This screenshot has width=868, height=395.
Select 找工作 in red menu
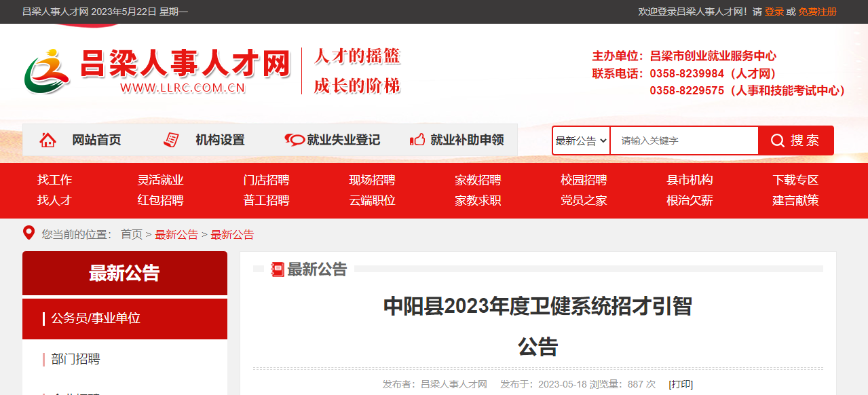coord(54,180)
